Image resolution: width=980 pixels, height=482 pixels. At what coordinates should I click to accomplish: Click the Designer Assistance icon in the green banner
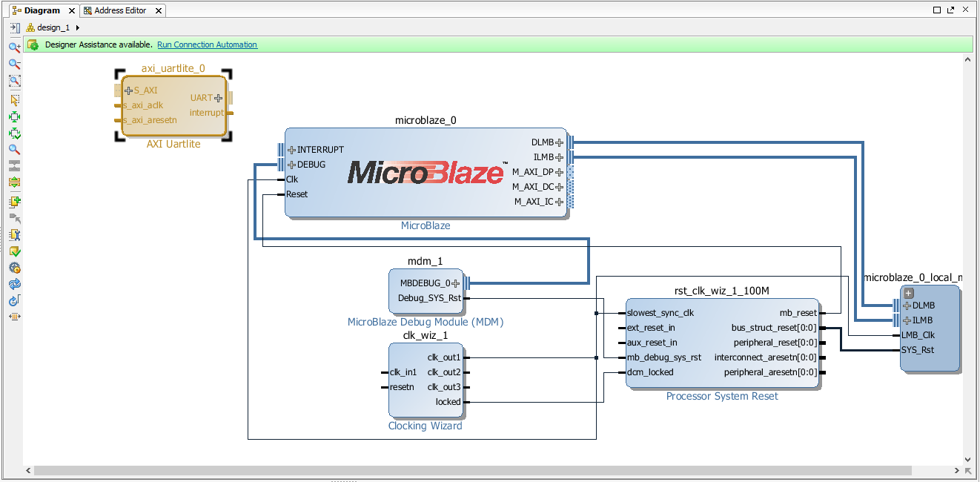pyautogui.click(x=33, y=44)
